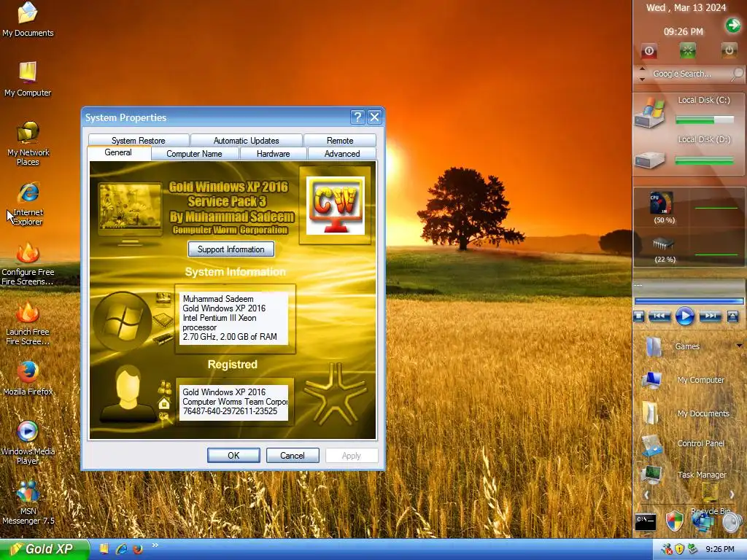The image size is (747, 560).
Task: Click the network globe sidebar icon
Action: [703, 521]
